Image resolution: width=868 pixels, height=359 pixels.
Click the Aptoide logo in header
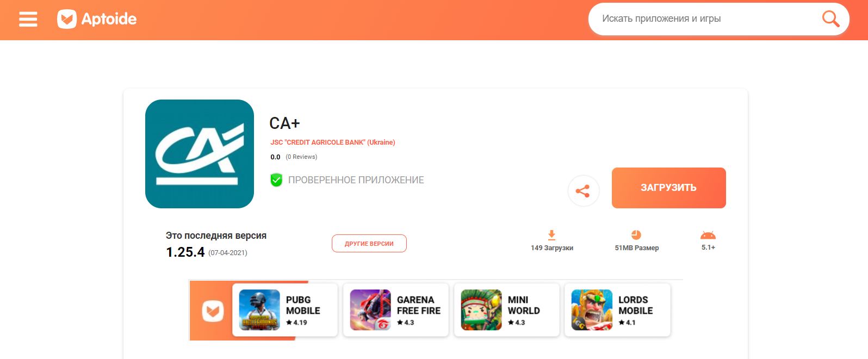point(97,19)
